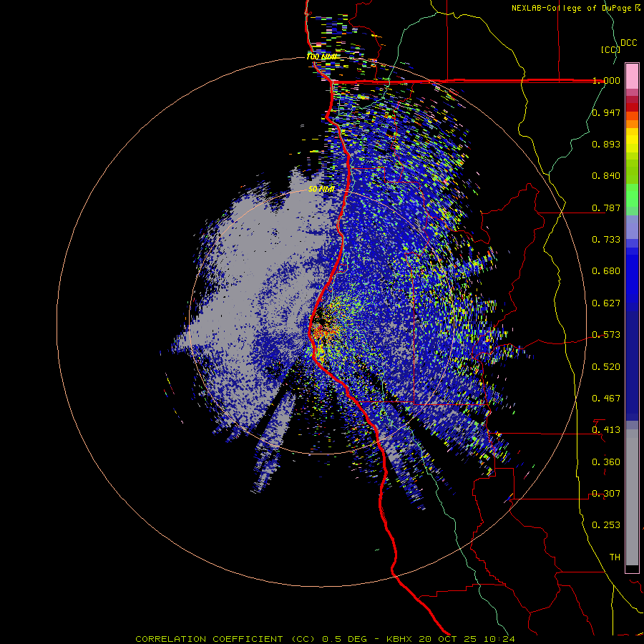The height and width of the screenshot is (644, 644).
Task: Click the 1.000 color scale value
Action: [x=606, y=80]
